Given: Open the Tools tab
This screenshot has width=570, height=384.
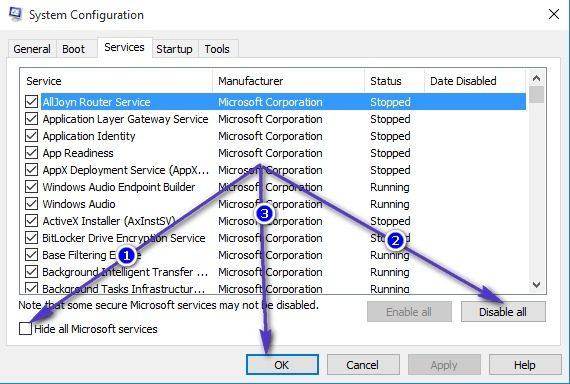Looking at the screenshot, I should [217, 49].
